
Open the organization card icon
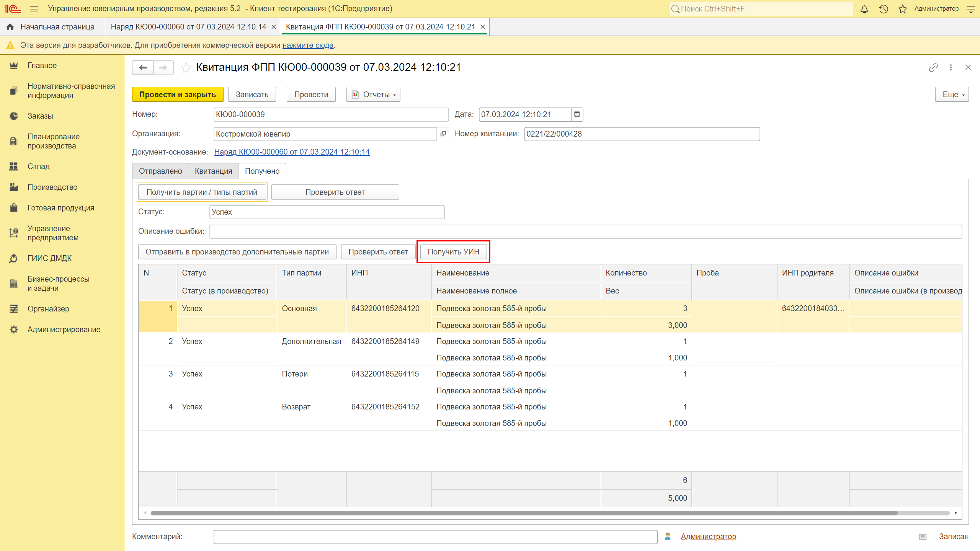pyautogui.click(x=443, y=134)
